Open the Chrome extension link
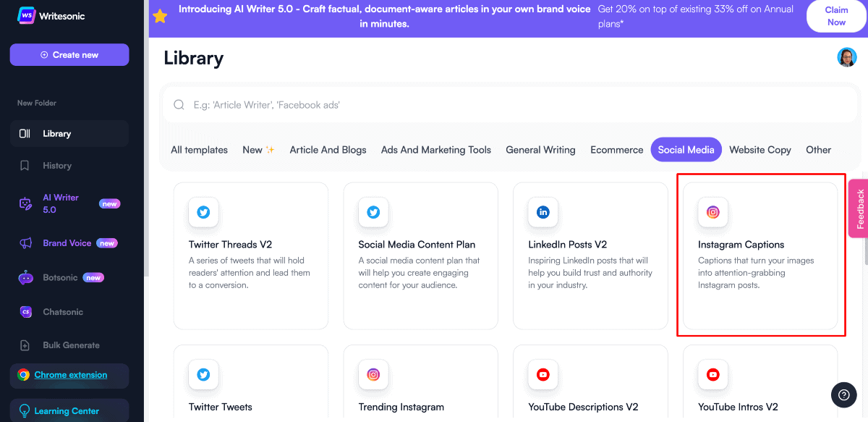 (71, 375)
